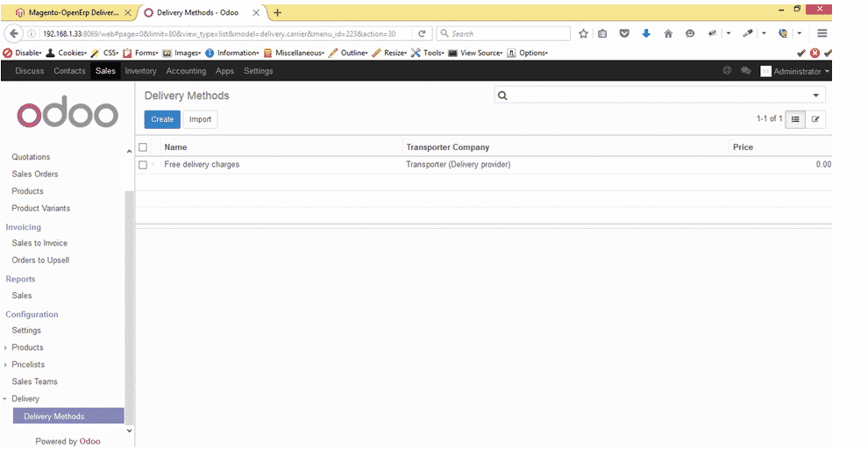Select all rows header checkbox
Image resolution: width=868 pixels, height=449 pixels.
click(x=143, y=147)
